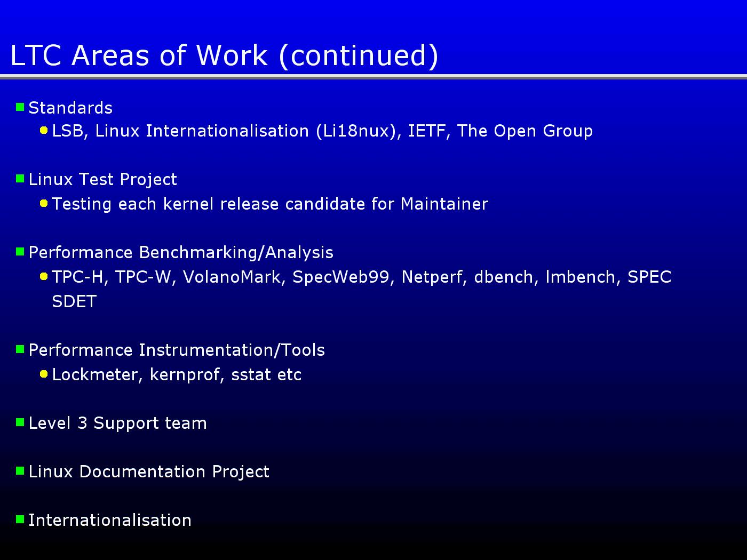Click the green bullet before Performance Instrumentation/Tools

20,349
